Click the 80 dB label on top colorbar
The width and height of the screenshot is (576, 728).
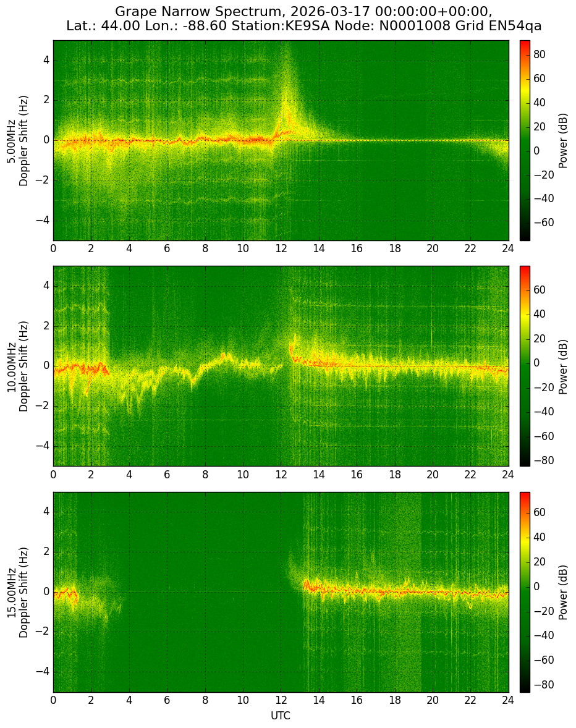tap(540, 54)
